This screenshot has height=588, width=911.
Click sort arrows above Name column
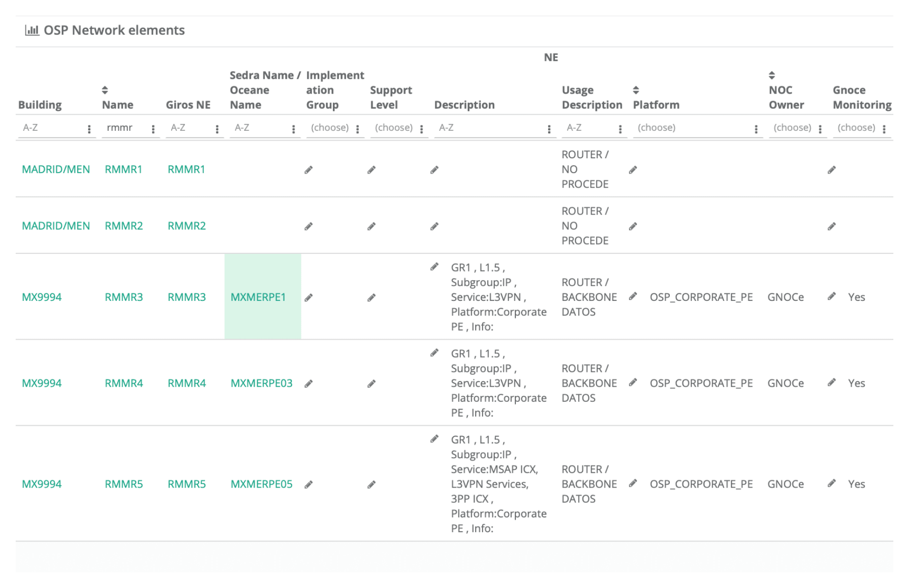105,90
